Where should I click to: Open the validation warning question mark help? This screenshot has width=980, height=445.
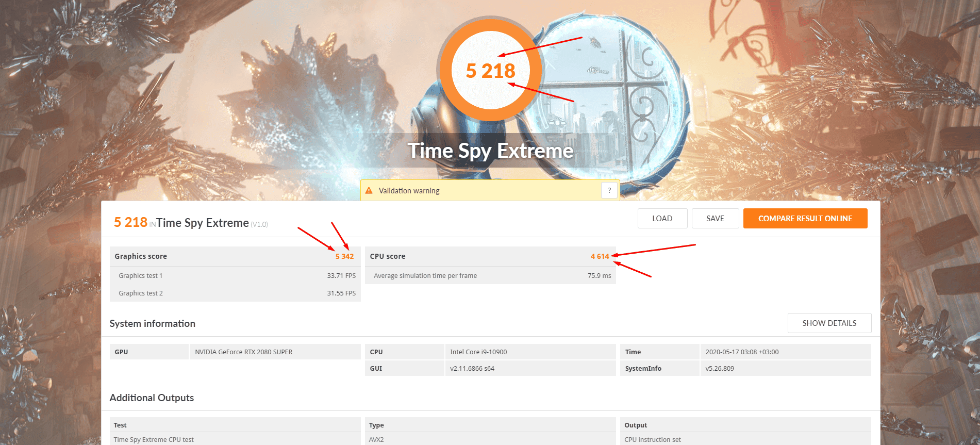pyautogui.click(x=609, y=190)
